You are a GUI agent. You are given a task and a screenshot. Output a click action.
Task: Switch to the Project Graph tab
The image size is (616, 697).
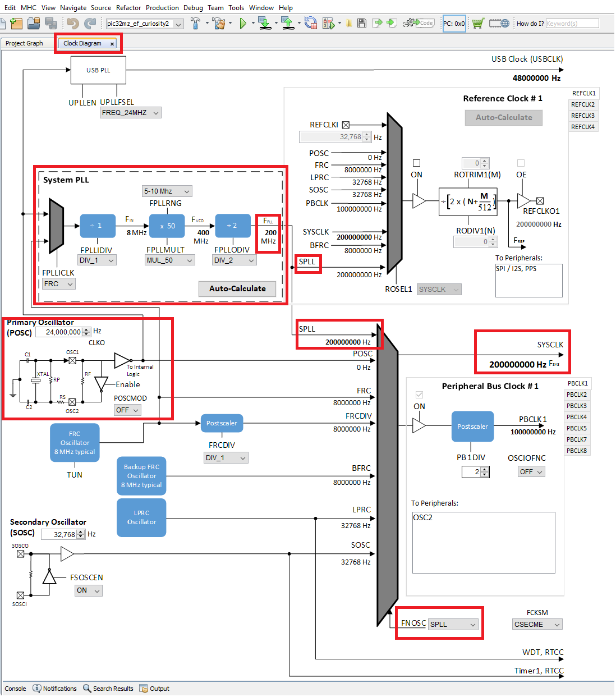24,43
